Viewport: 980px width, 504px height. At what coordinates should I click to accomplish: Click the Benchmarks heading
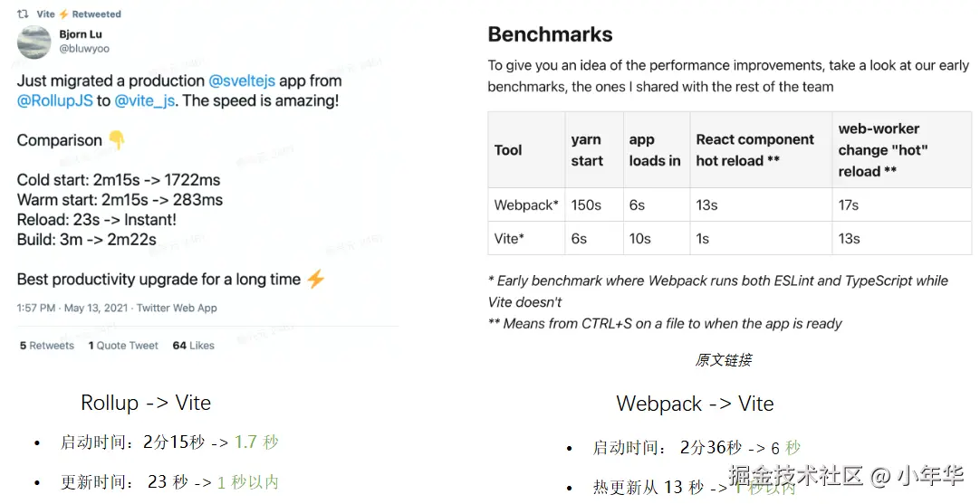click(x=550, y=34)
